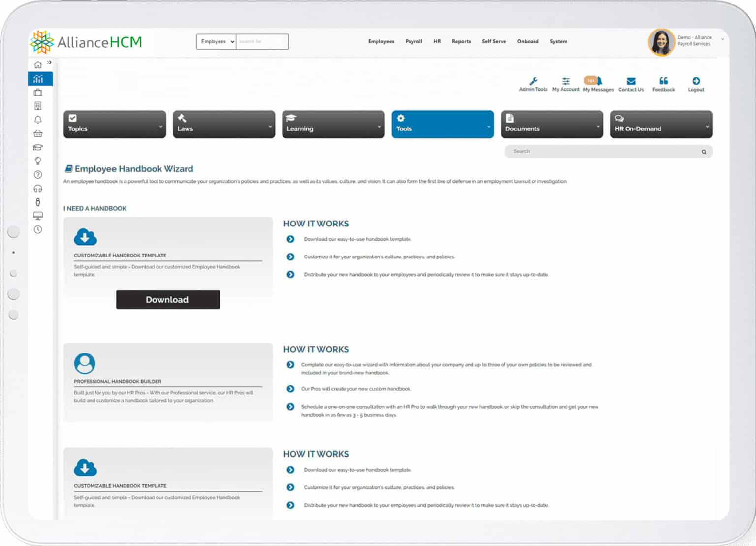Click the shopping basket icon in the sidebar

click(38, 133)
